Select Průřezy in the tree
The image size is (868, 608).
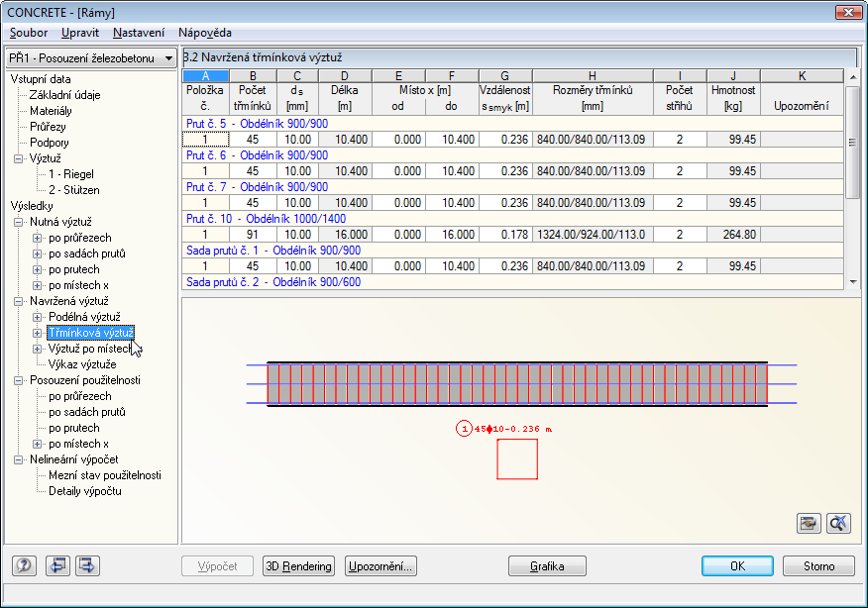48,127
